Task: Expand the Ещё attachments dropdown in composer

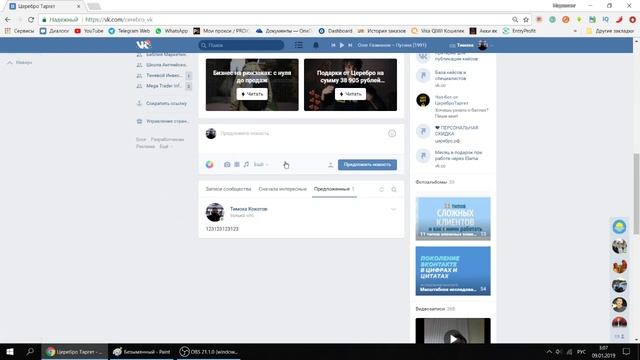Action: click(x=261, y=164)
